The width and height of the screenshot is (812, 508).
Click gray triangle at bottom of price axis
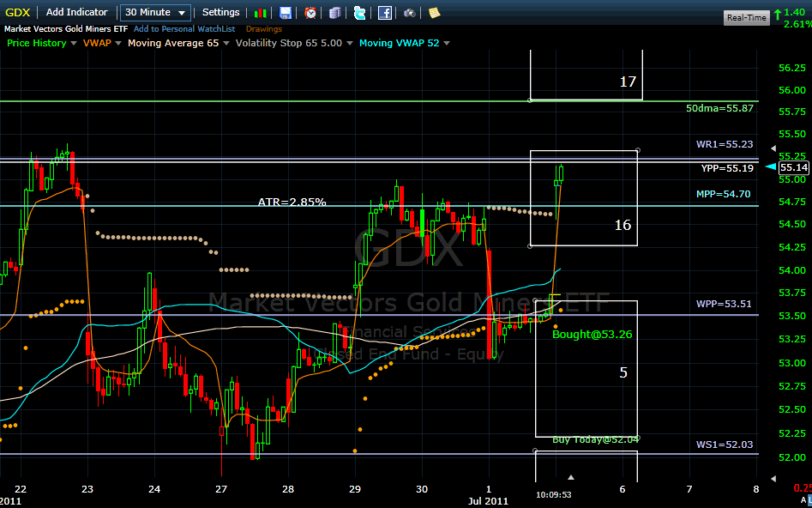(x=773, y=478)
